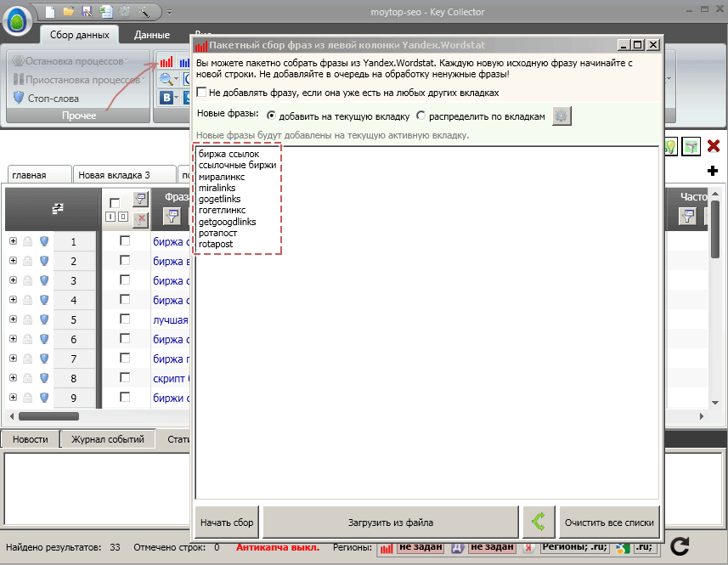Image resolution: width=728 pixels, height=565 pixels.
Task: Check the checkbox for row 8
Action: coord(125,377)
